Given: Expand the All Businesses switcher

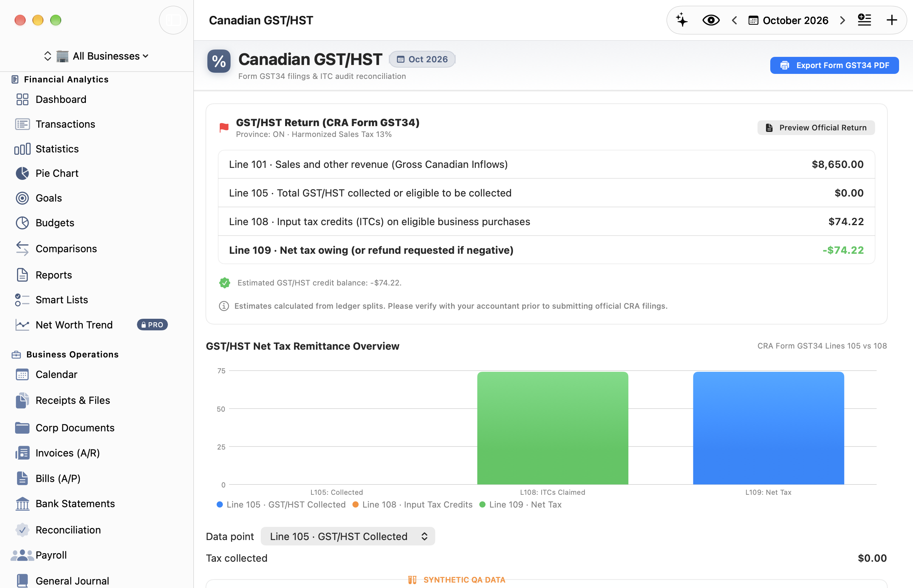Looking at the screenshot, I should (97, 56).
